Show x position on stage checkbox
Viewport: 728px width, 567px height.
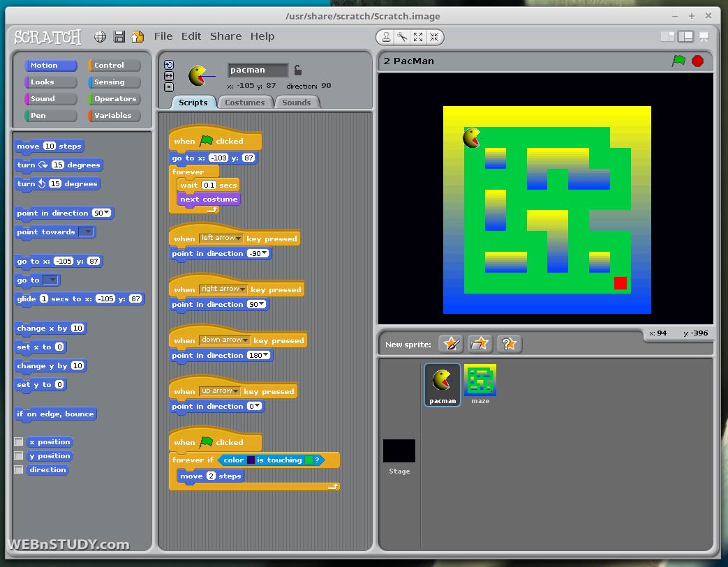19,441
